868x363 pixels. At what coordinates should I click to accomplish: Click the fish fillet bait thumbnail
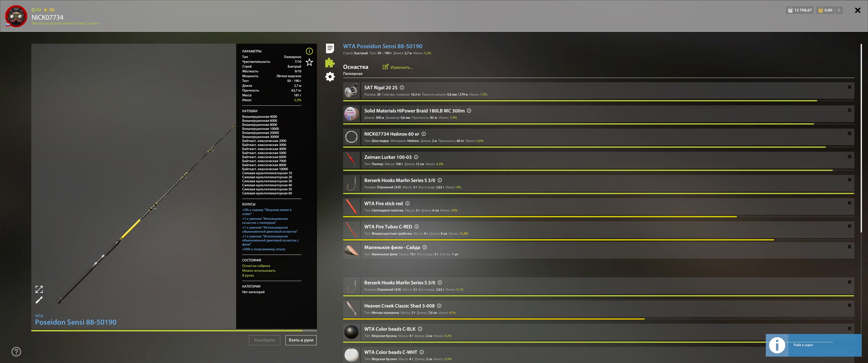click(351, 251)
